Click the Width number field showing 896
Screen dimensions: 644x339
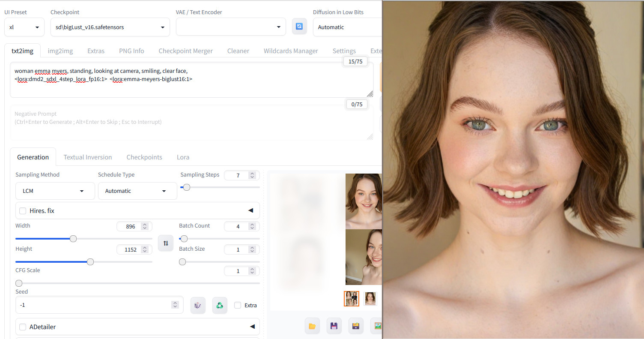tap(134, 226)
